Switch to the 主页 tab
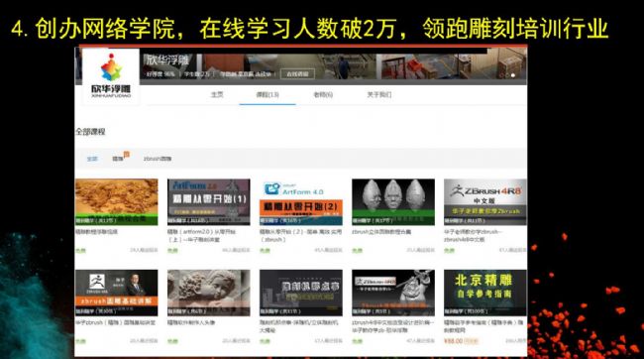Image resolution: width=644 pixels, height=359 pixels. (217, 94)
